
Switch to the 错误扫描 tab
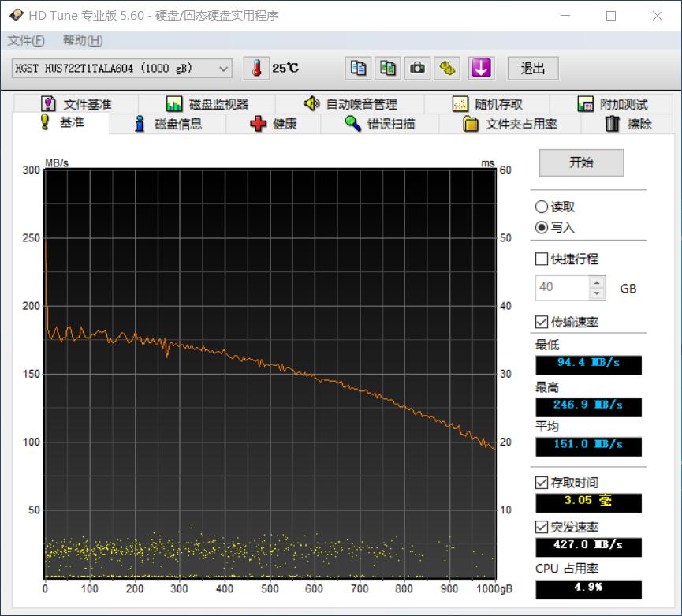[380, 124]
